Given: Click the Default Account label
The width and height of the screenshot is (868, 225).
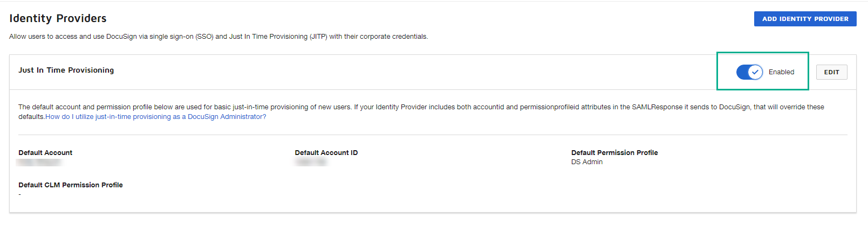Looking at the screenshot, I should point(45,153).
